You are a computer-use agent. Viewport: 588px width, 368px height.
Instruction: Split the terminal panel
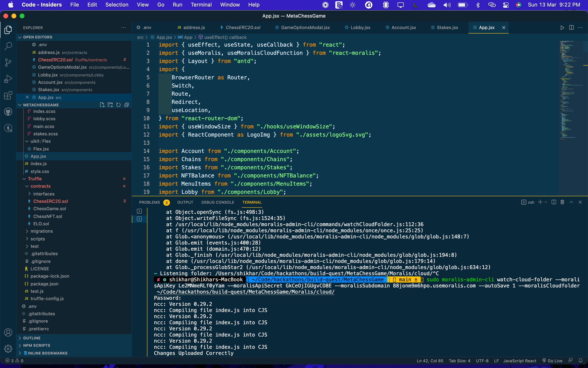pyautogui.click(x=554, y=202)
